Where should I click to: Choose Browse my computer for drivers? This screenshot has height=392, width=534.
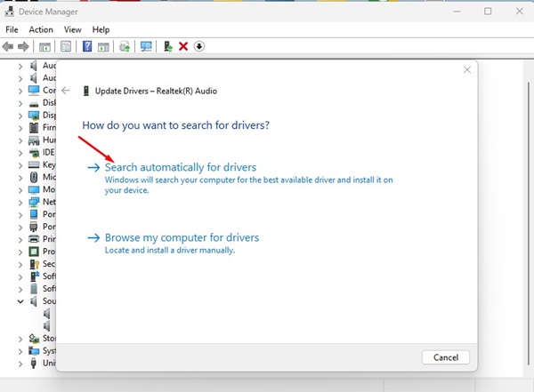pos(182,237)
